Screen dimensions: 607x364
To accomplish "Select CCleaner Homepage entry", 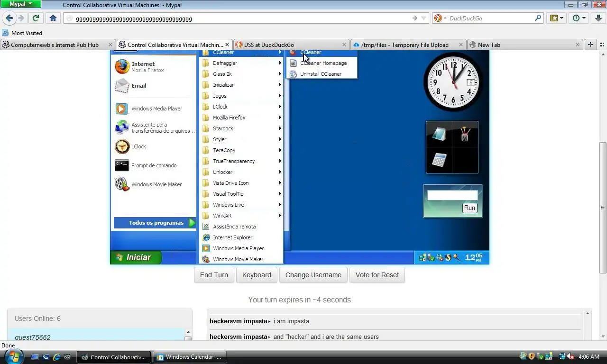I will click(322, 63).
